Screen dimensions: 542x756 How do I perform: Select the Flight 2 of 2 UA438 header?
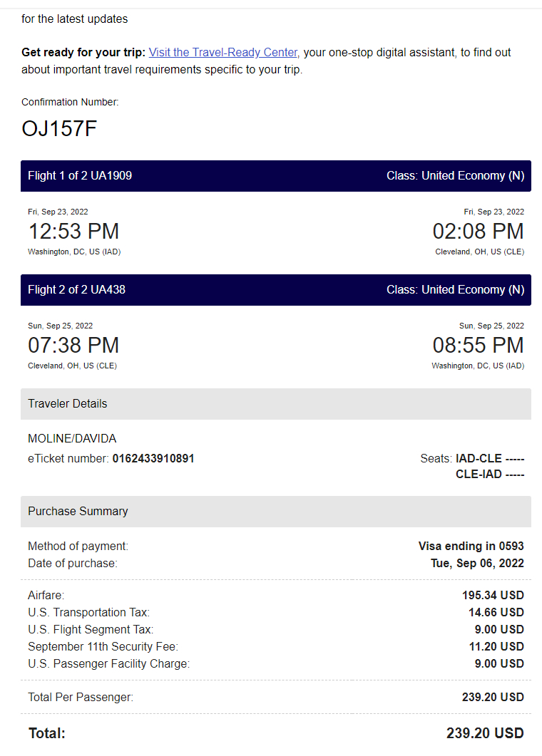tap(76, 290)
